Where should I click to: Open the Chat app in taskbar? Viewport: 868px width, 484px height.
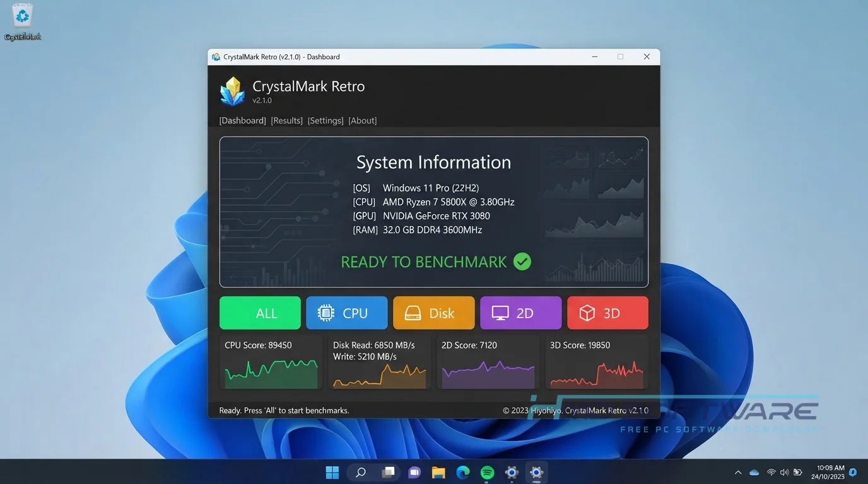pyautogui.click(x=414, y=472)
